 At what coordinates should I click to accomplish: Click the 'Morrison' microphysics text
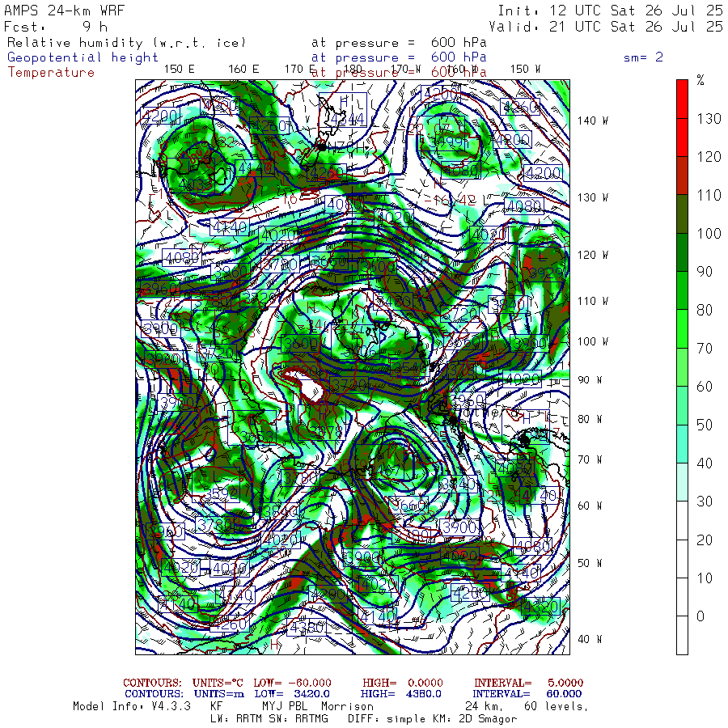coord(347,706)
